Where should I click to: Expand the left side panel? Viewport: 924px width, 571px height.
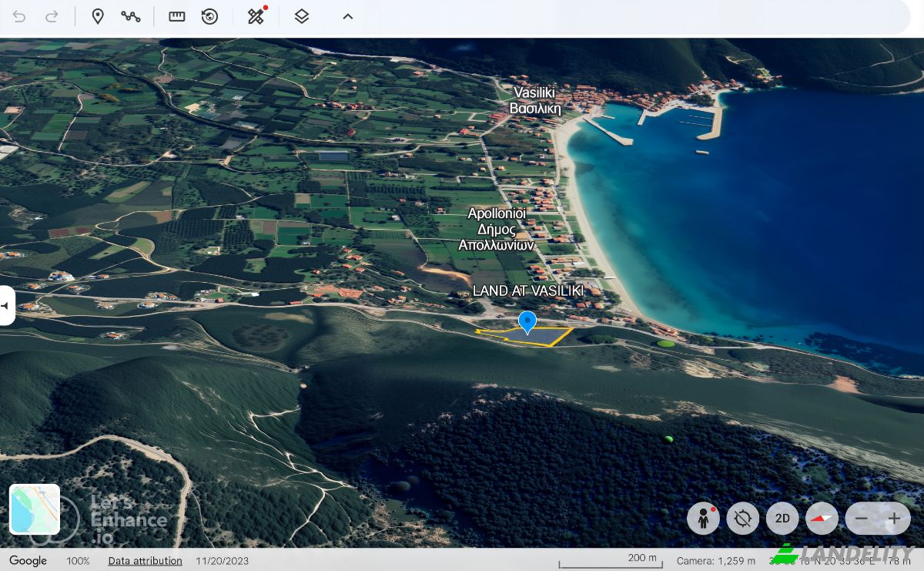tap(6, 306)
